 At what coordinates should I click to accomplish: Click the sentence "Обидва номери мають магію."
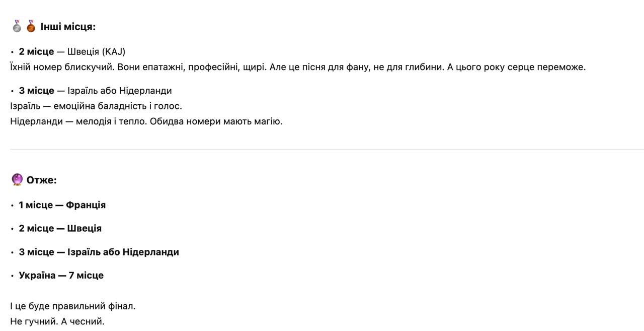click(216, 121)
